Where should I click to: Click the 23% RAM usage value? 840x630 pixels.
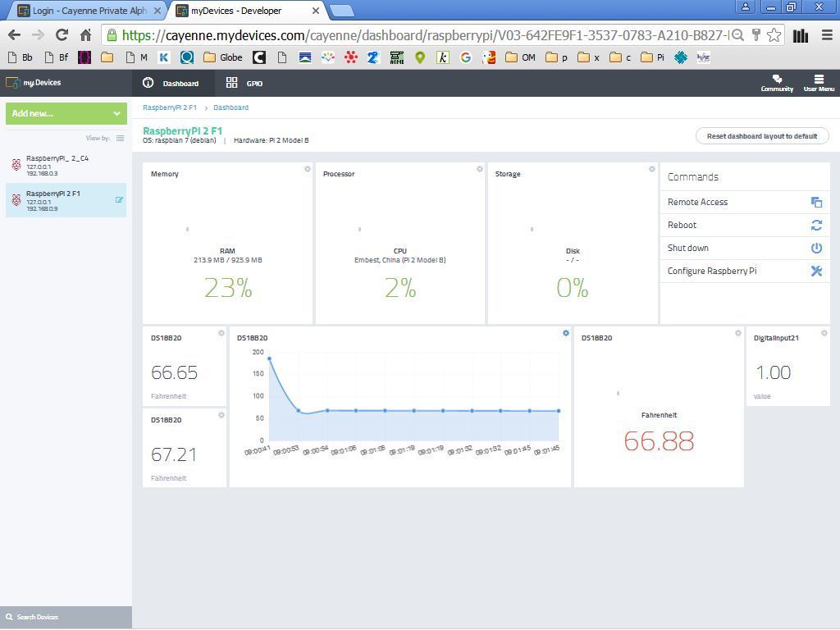pyautogui.click(x=228, y=288)
